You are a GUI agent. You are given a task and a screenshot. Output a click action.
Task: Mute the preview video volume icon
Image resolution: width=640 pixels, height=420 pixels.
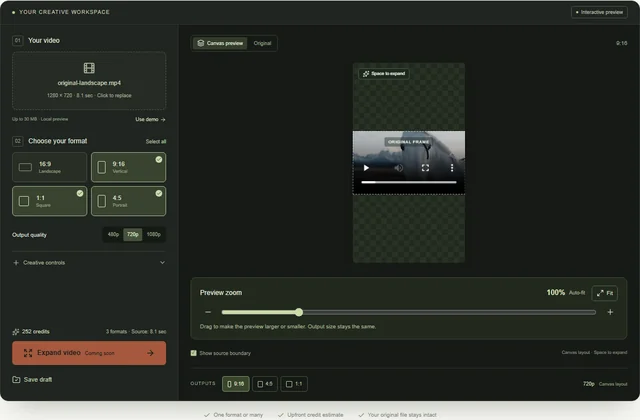[x=399, y=168]
